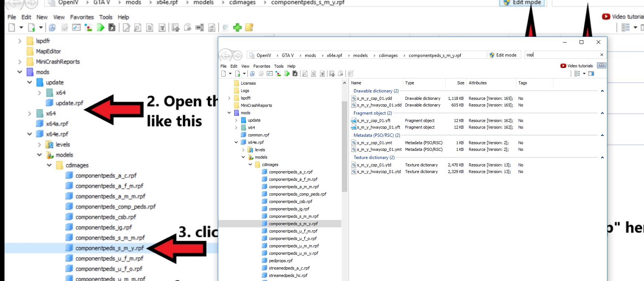Collapse the Drawable dictionary group
644x281 pixels.
coord(602,91)
